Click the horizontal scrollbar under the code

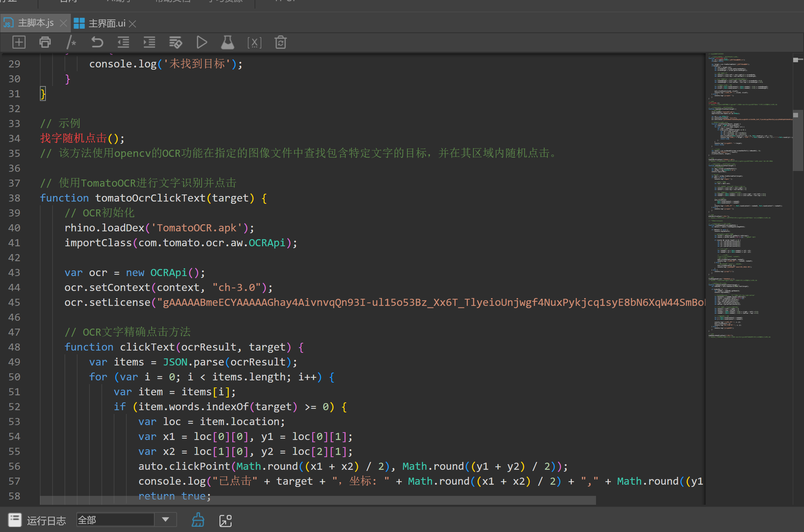click(x=318, y=500)
